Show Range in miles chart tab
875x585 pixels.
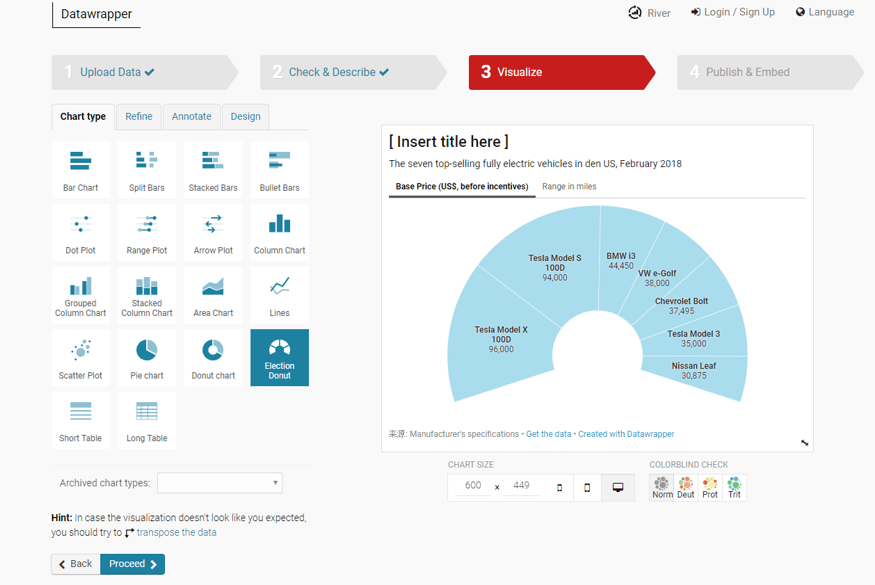569,186
